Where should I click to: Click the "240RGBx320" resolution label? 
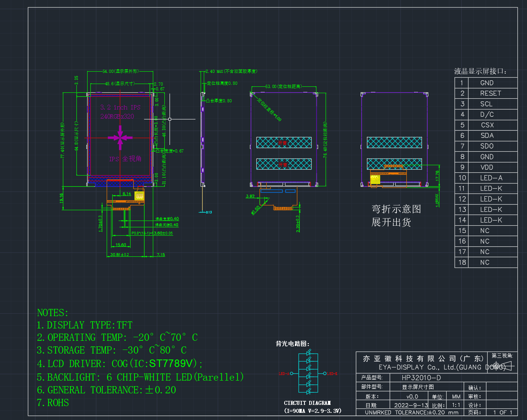point(117,116)
